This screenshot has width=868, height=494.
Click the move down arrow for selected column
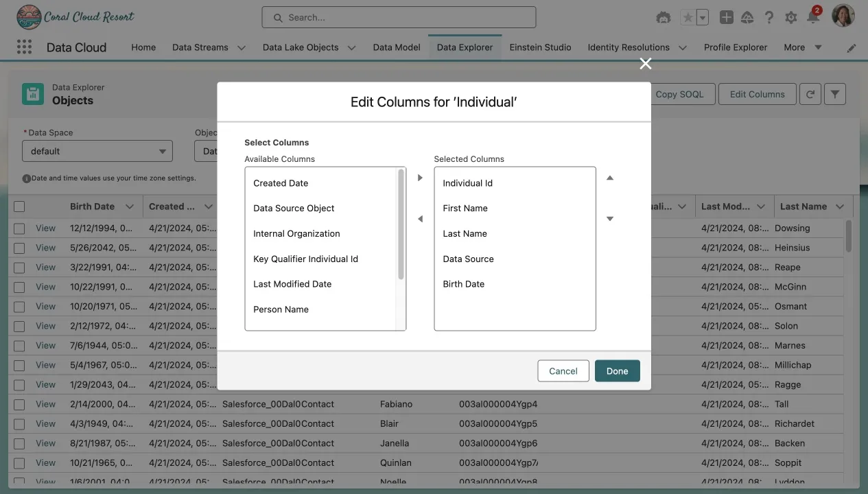(x=609, y=219)
